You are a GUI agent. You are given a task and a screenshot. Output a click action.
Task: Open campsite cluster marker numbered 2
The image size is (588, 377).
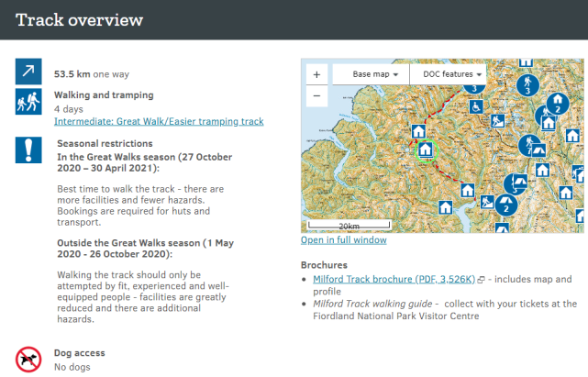pos(507,205)
